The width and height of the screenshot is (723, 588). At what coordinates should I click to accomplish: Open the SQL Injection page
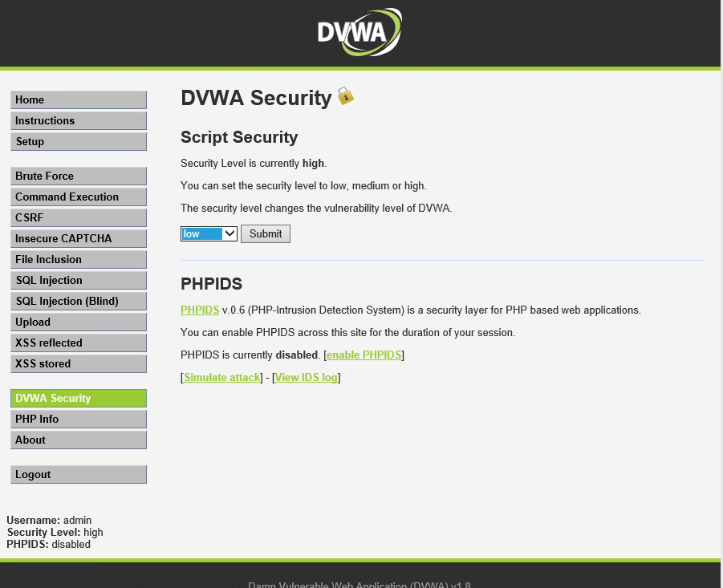[79, 280]
